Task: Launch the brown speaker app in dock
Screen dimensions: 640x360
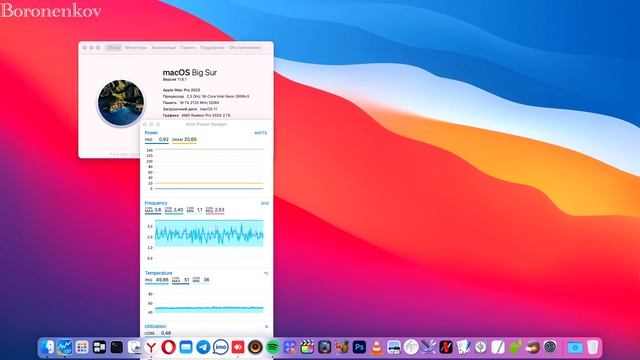Action: pyautogui.click(x=255, y=347)
